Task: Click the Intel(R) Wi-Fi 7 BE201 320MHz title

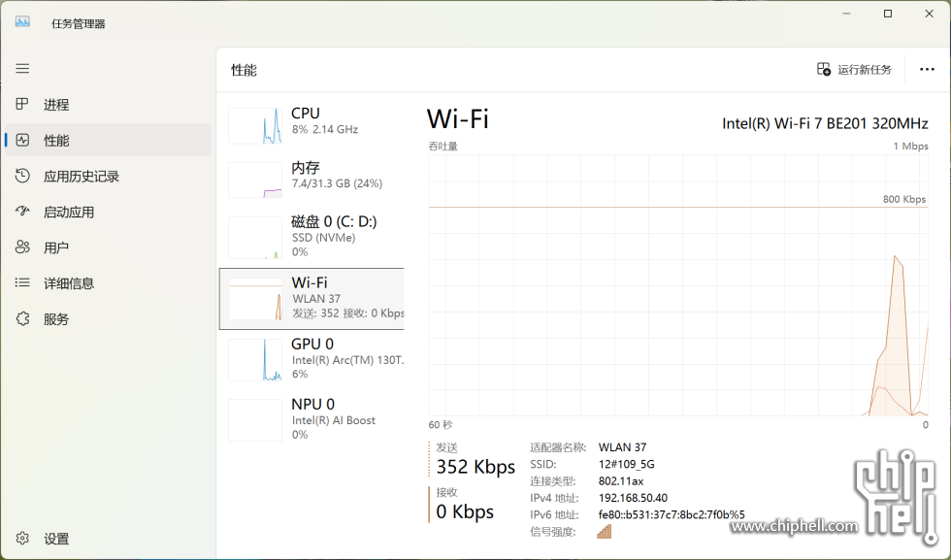Action: (x=825, y=124)
